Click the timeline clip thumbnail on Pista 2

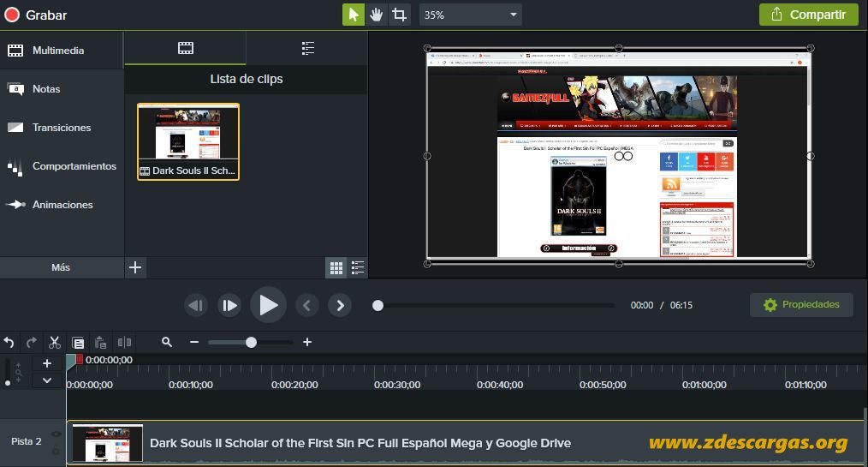pos(107,443)
